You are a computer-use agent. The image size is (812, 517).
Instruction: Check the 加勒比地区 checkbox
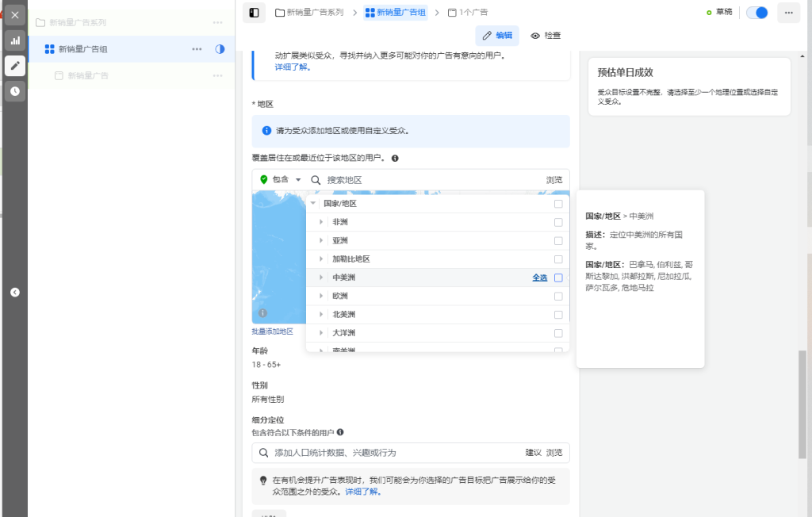click(558, 259)
